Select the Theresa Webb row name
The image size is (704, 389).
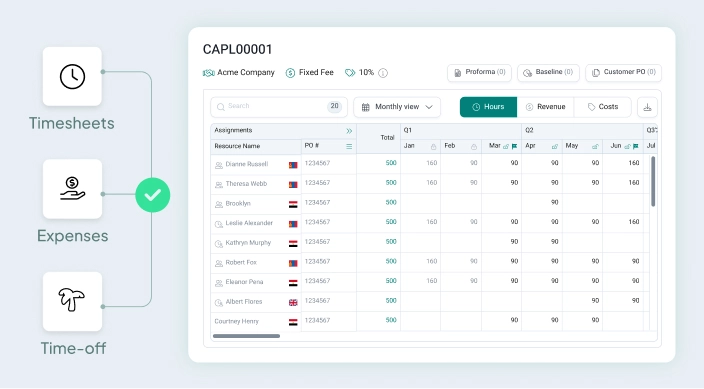[246, 184]
